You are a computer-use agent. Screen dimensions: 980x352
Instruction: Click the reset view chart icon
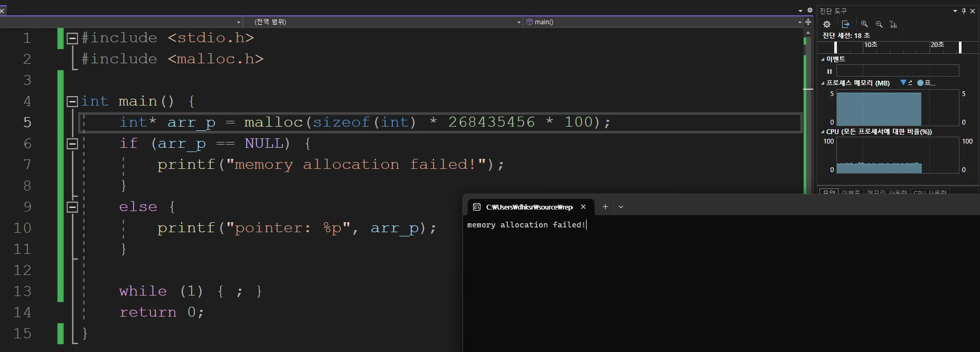(x=893, y=24)
